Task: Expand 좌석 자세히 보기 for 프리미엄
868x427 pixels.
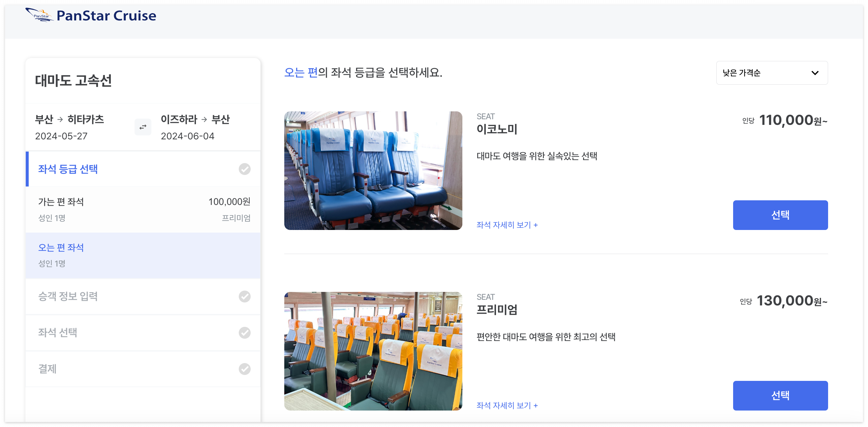Action: coord(507,406)
